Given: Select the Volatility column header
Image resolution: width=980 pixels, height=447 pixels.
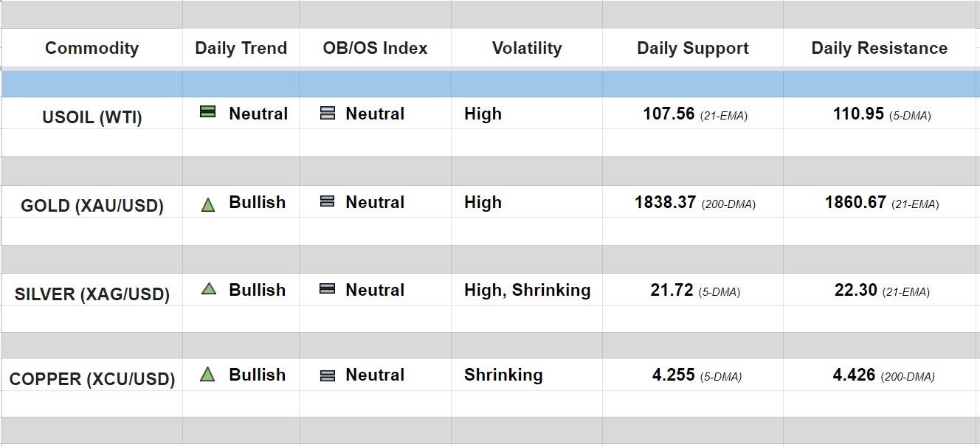Looking at the screenshot, I should coord(527,49).
